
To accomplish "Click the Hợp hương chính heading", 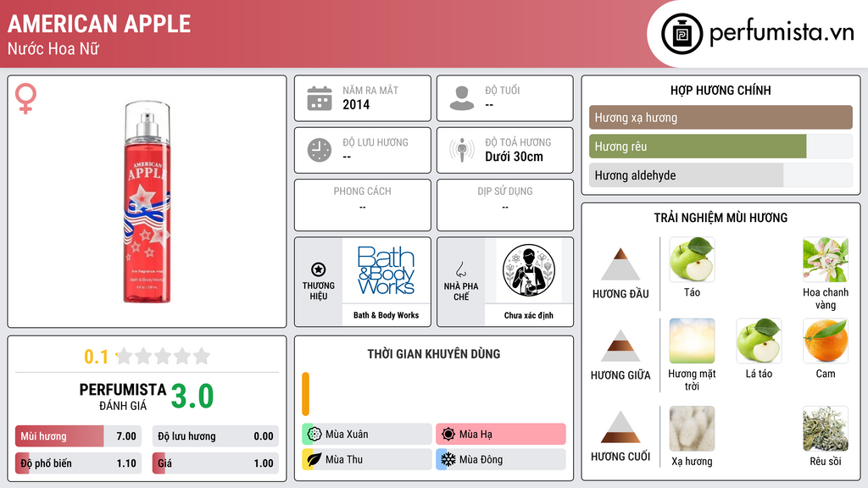I will click(x=721, y=90).
